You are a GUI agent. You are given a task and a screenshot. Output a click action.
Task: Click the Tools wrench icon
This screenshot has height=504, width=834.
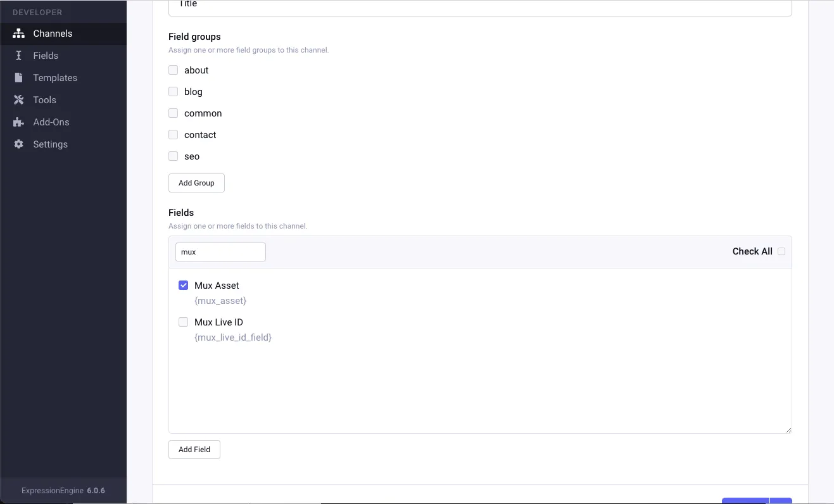18,100
